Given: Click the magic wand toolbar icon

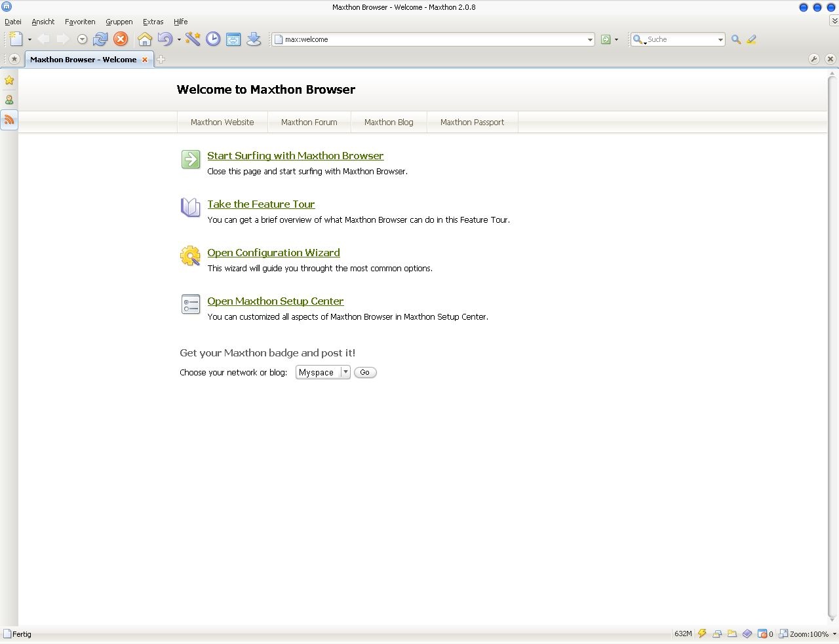Looking at the screenshot, I should [193, 39].
